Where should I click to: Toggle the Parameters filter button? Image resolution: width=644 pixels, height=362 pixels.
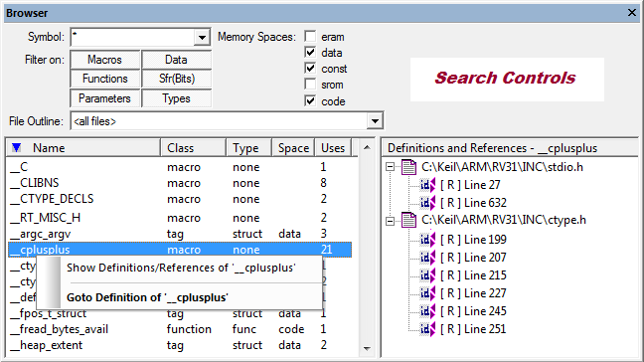coord(104,98)
